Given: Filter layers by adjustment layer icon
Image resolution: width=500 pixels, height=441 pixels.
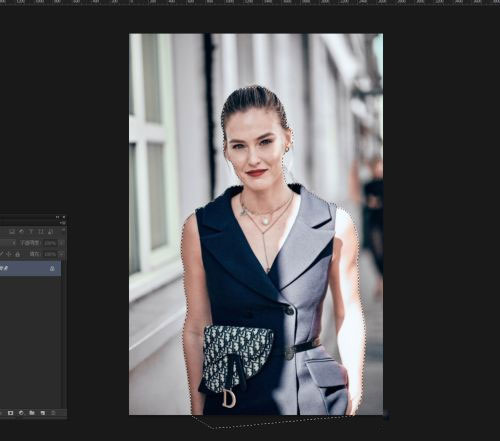Looking at the screenshot, I should 21,231.
